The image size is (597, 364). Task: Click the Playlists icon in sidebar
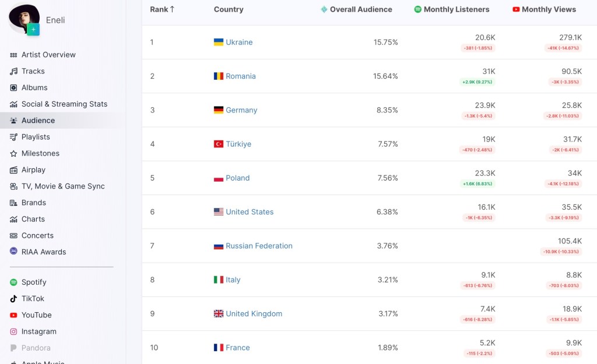(14, 137)
